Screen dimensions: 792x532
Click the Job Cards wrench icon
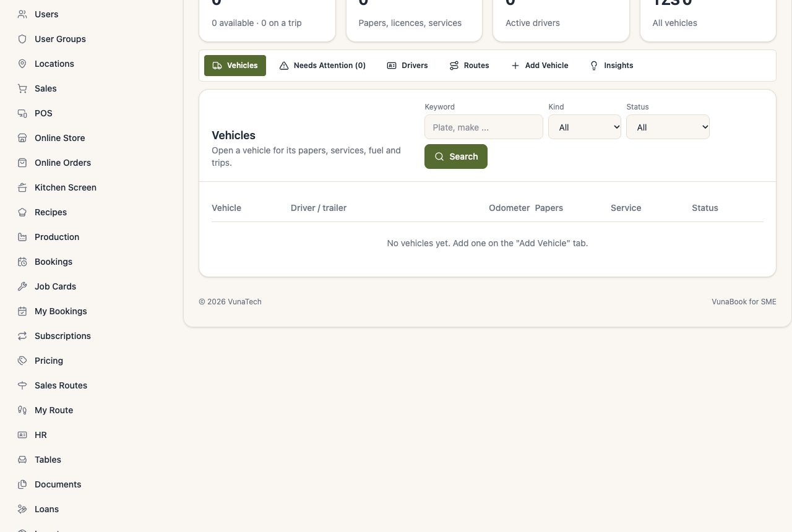tap(22, 286)
